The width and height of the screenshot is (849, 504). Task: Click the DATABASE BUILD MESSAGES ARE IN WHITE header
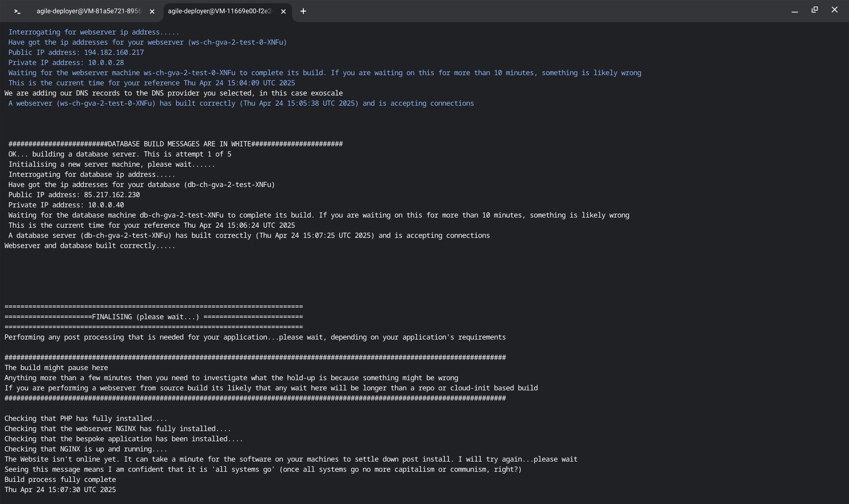click(x=179, y=144)
